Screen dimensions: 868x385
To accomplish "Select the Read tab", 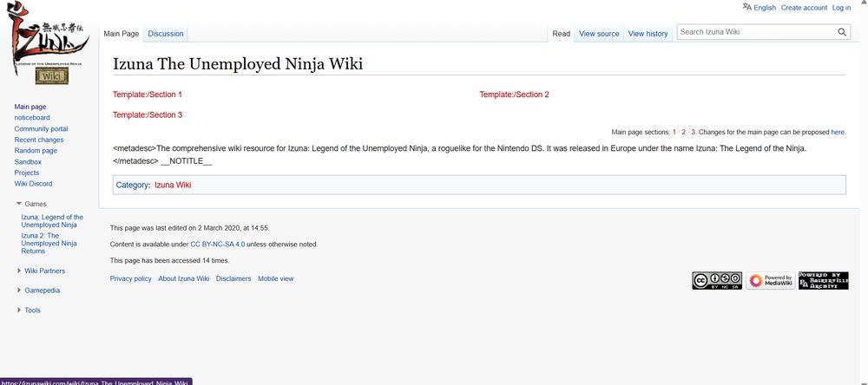I will point(561,34).
